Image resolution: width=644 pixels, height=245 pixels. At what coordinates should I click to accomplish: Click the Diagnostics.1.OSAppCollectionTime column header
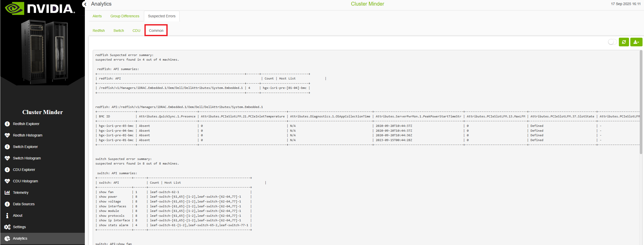pyautogui.click(x=330, y=116)
